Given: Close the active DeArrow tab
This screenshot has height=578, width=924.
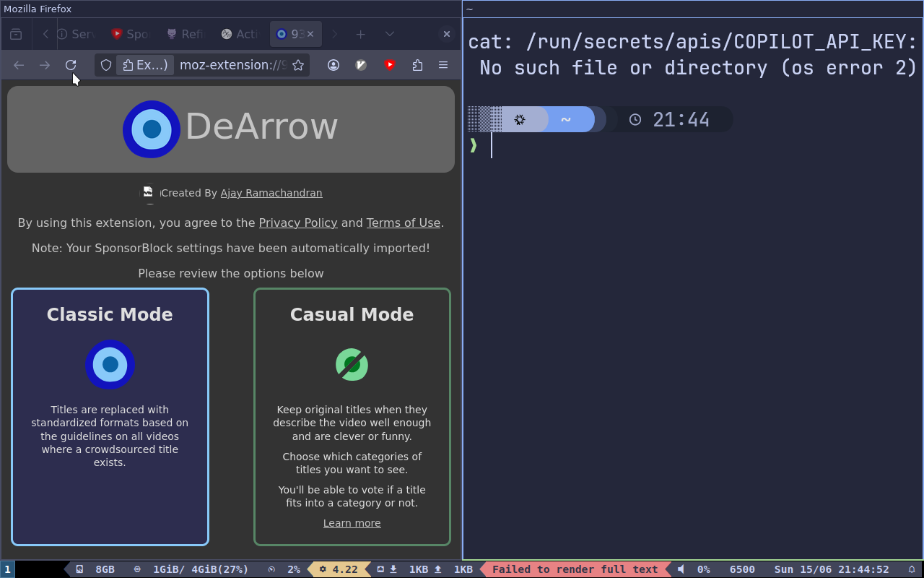Looking at the screenshot, I should (310, 34).
